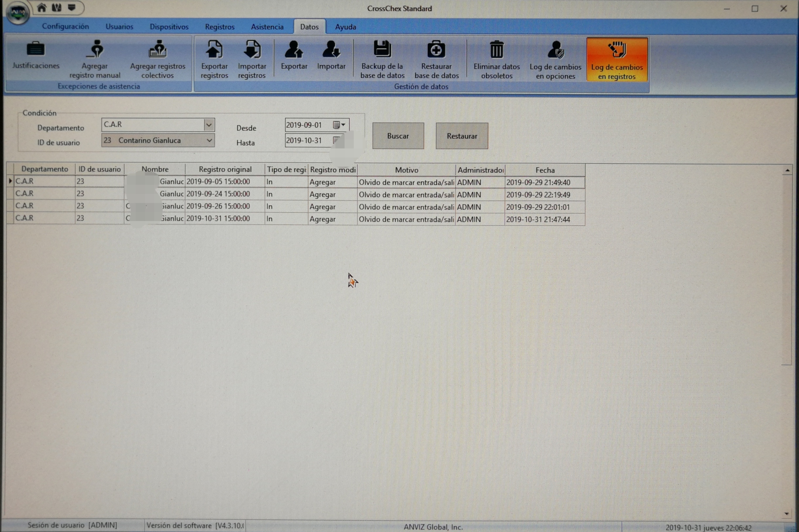Click the Hasta date field

[308, 140]
